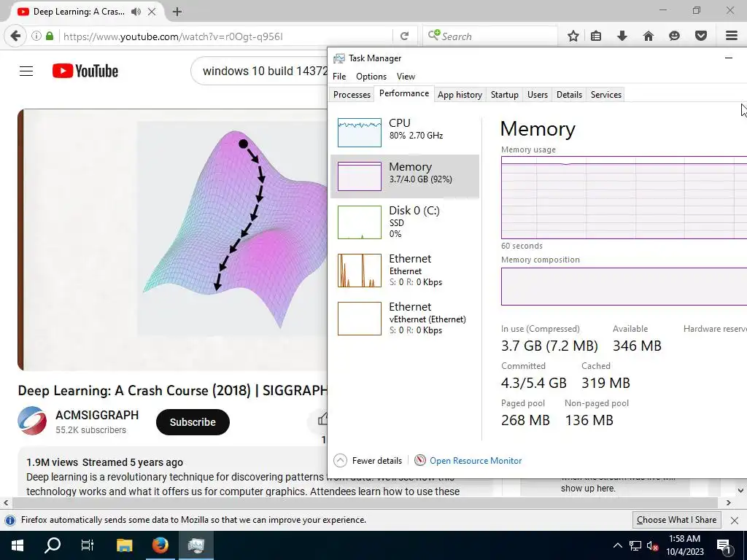
Task: Close the Deep Learning browser tab
Action: (x=152, y=12)
